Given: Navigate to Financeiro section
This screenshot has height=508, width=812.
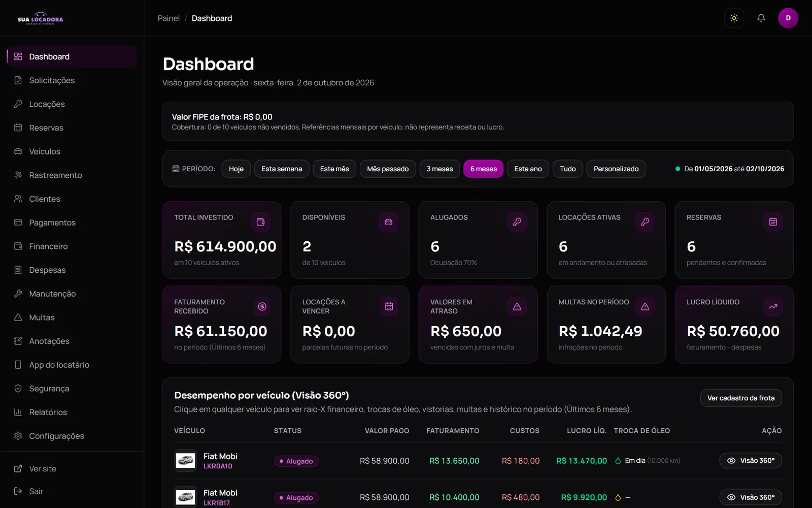Looking at the screenshot, I should 72,246.
